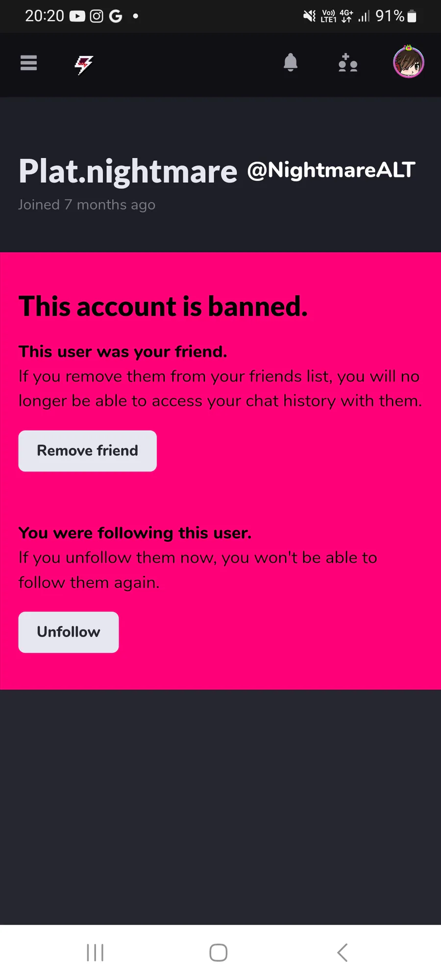Tap the battery 91% indicator
This screenshot has height=980, width=441.
[396, 16]
